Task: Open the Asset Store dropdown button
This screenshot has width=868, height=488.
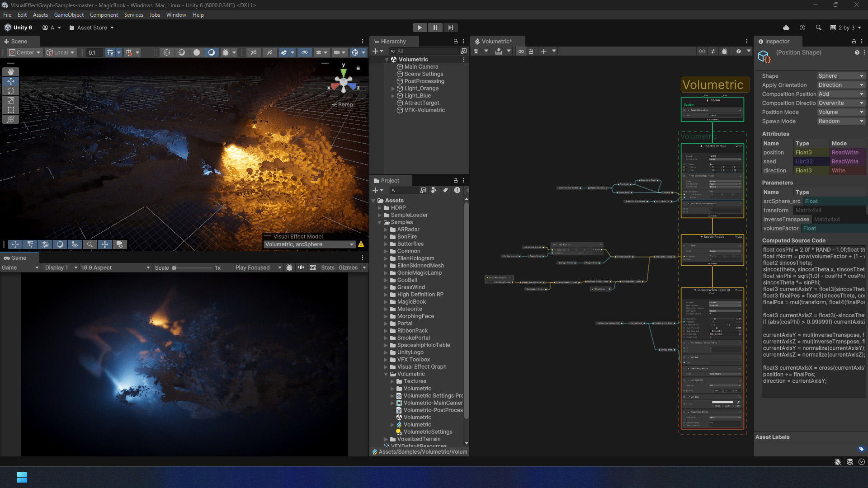Action: (x=92, y=28)
